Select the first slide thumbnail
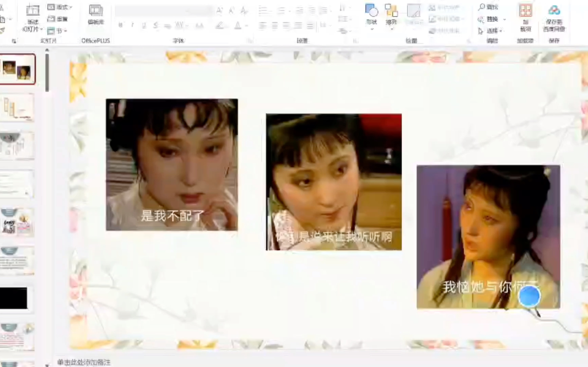Viewport: 588px width, 367px height. point(17,69)
